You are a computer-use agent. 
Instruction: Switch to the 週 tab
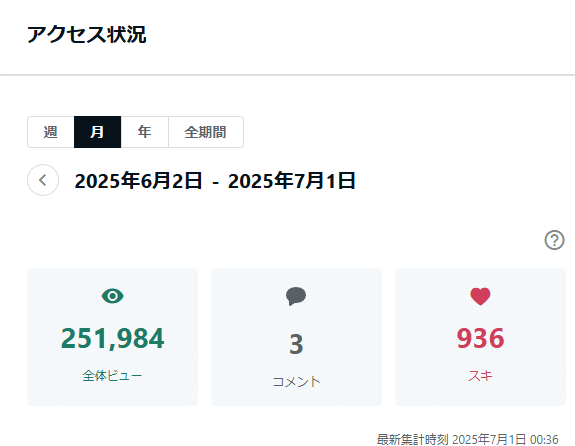tap(51, 132)
